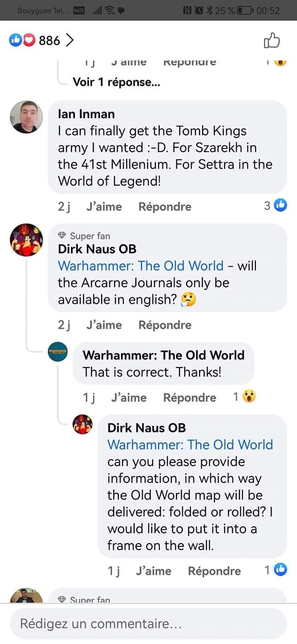Open Ian Inman's profile picture
Viewport: 297px width, 644px height.
coord(26,117)
